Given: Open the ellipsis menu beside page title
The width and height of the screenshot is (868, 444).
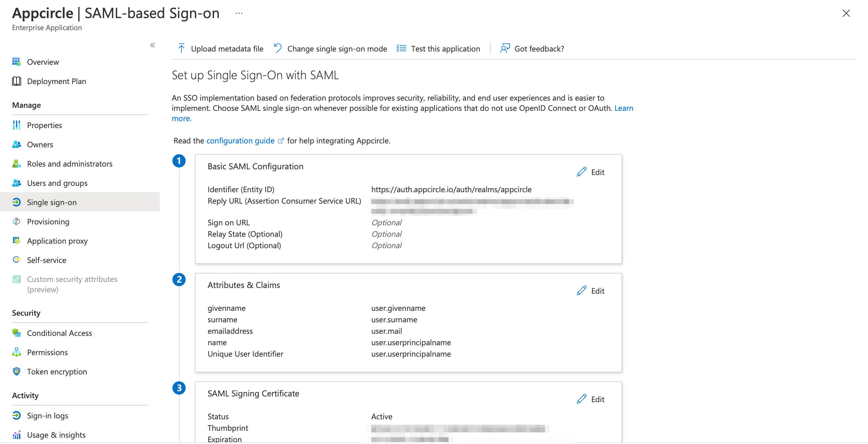Looking at the screenshot, I should coord(239,13).
